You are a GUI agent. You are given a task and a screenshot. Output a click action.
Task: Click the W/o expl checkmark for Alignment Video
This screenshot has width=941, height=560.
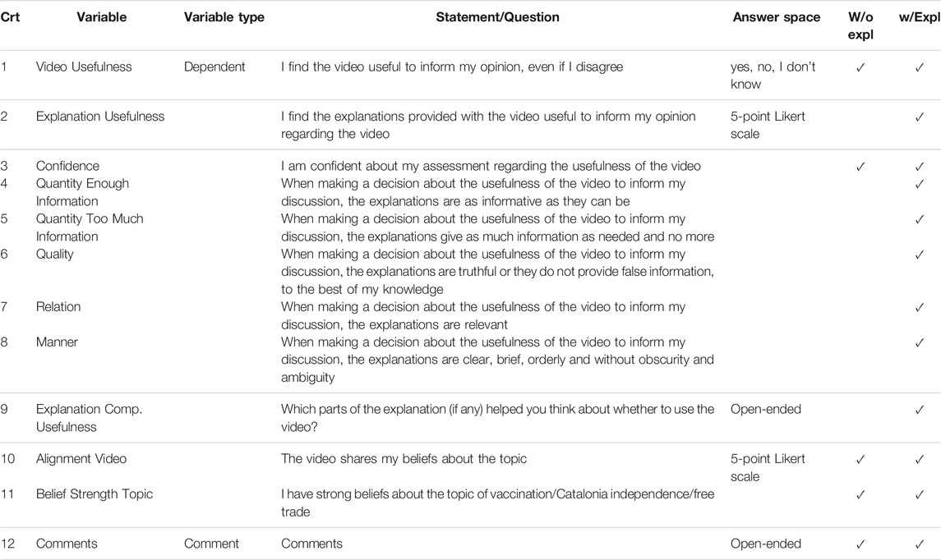click(860, 460)
